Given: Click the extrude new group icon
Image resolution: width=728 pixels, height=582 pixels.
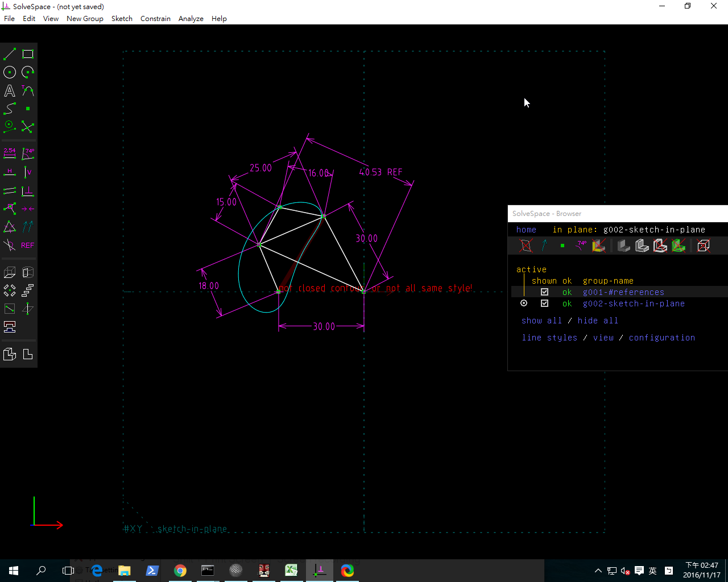Looking at the screenshot, I should click(10, 273).
